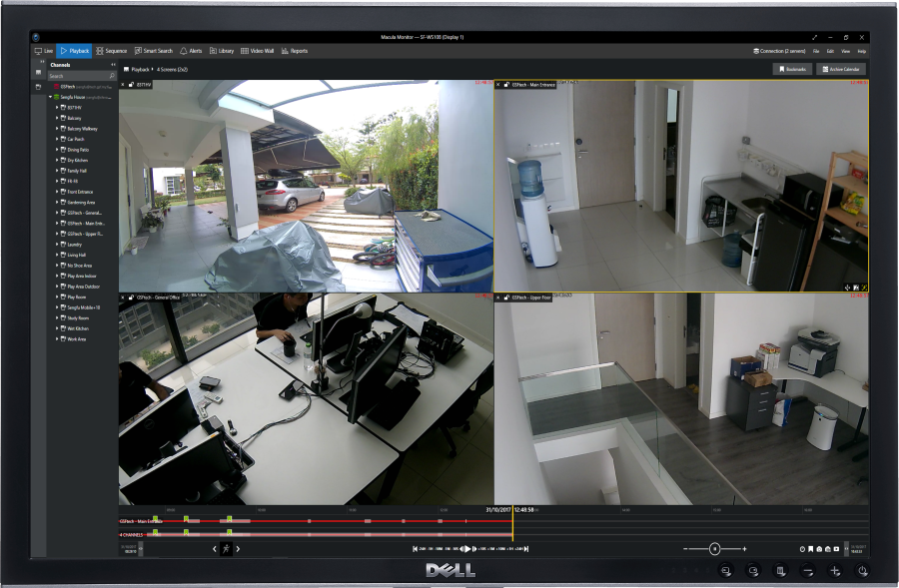Screen dimensions: 899x588
Task: Select the channels view sidebar icon
Action: coord(38,72)
